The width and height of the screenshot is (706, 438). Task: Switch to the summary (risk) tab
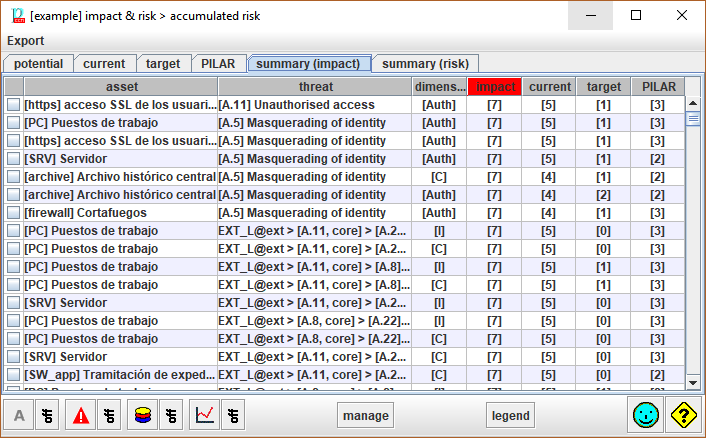point(425,63)
